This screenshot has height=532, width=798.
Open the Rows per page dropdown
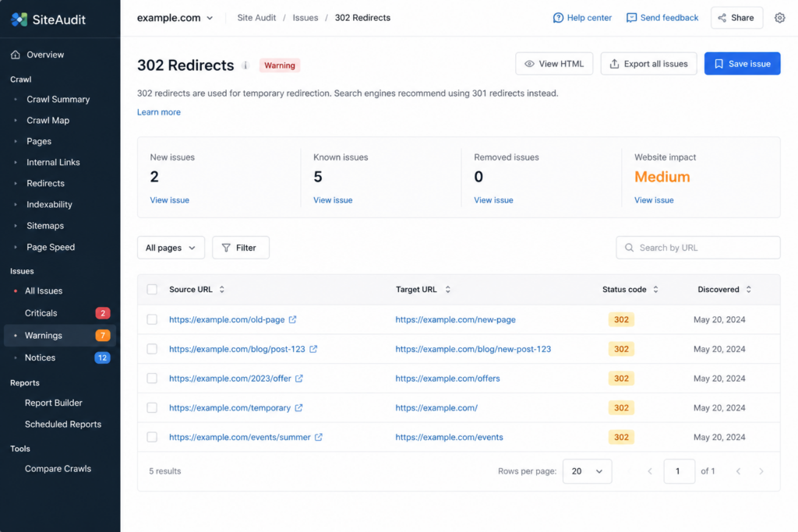pos(588,471)
